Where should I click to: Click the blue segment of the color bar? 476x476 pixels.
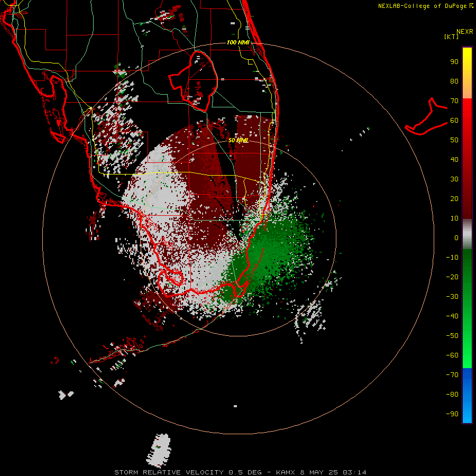tap(467, 396)
